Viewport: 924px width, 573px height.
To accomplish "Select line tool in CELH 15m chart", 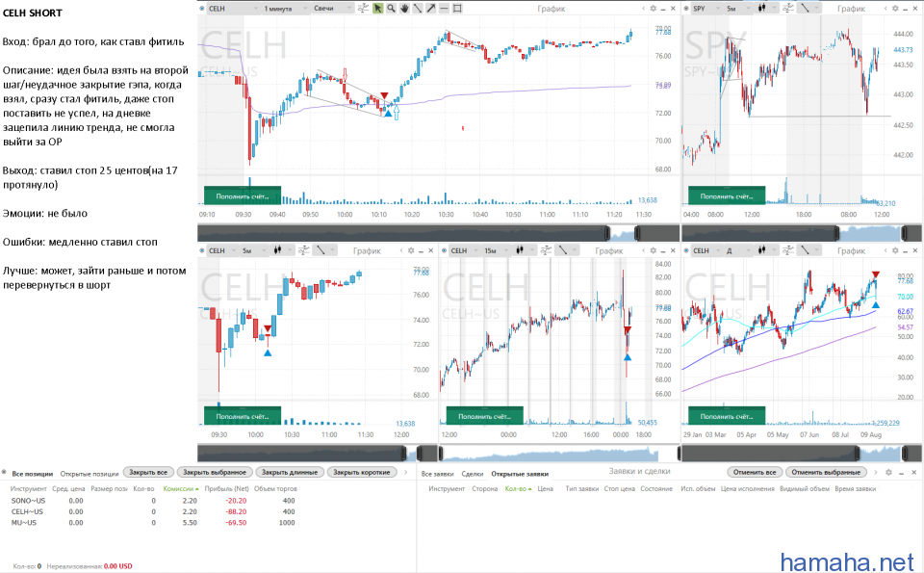I will [x=563, y=250].
